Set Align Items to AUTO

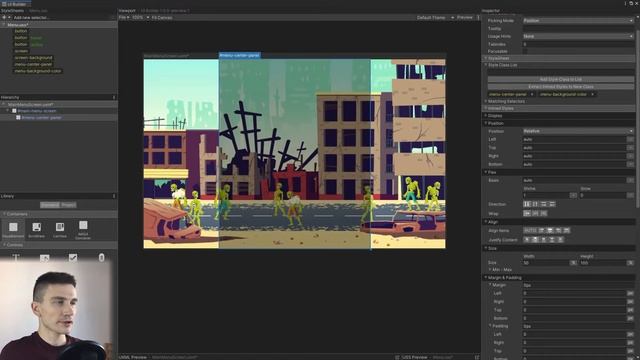530,231
